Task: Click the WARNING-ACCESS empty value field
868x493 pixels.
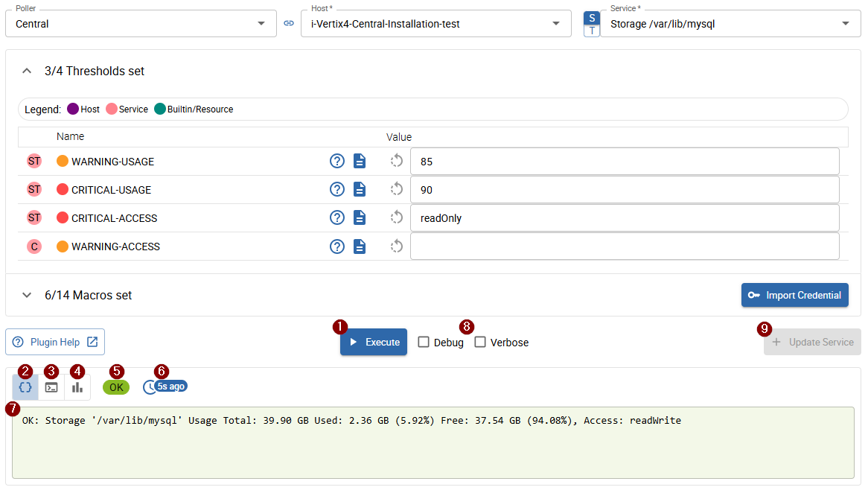Action: click(624, 246)
